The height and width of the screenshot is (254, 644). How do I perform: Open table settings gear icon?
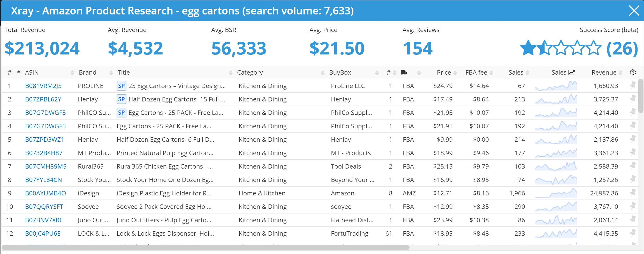633,73
